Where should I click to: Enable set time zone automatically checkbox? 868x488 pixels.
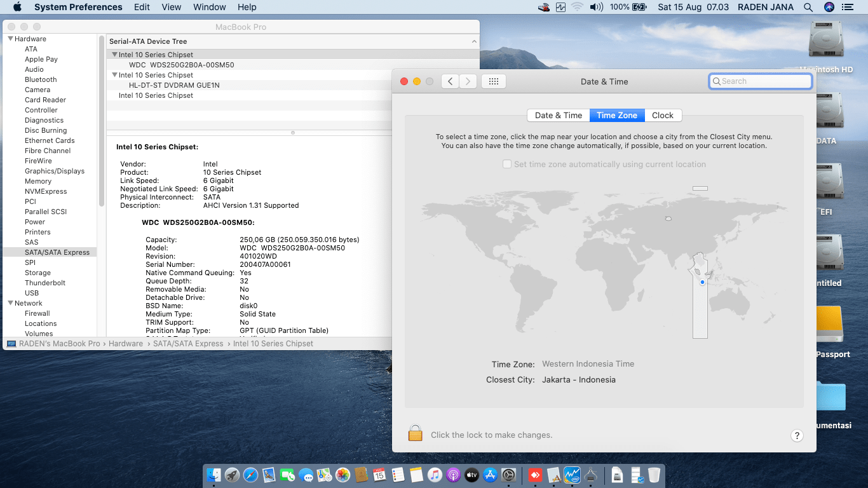(x=507, y=164)
